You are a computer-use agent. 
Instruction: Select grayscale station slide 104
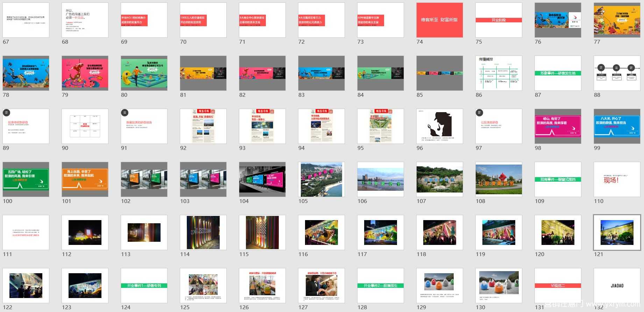coord(262,179)
